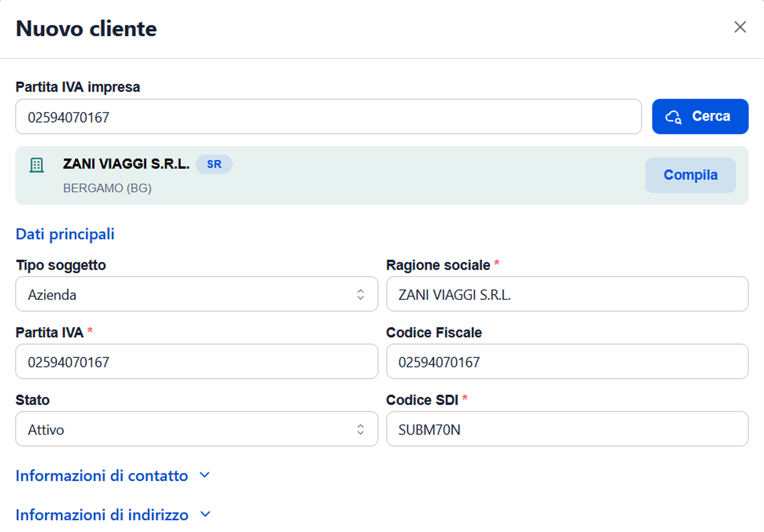Screen dimensions: 764x532
Task: Click the Cerca search button
Action: [700, 117]
